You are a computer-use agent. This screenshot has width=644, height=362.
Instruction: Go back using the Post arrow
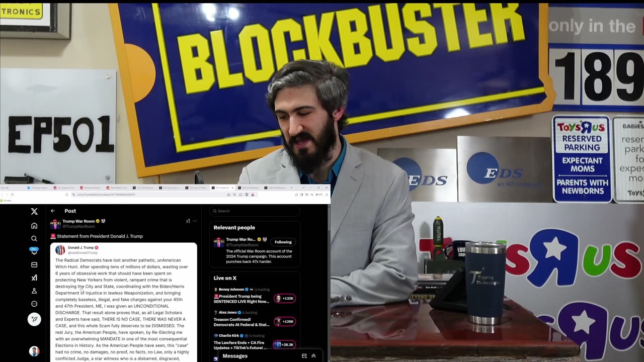[x=53, y=211]
